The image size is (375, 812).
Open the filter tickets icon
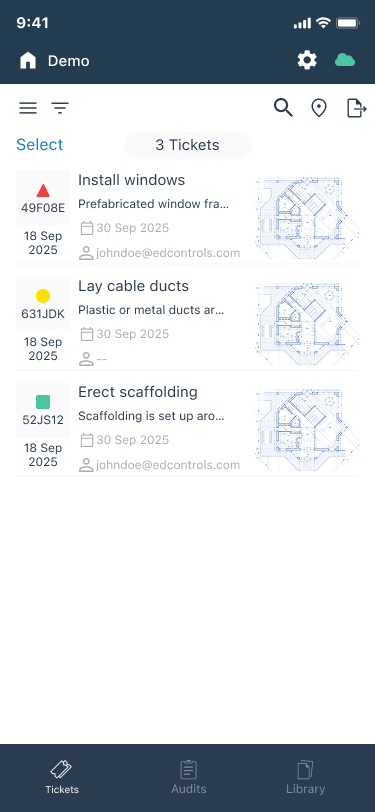pyautogui.click(x=60, y=108)
